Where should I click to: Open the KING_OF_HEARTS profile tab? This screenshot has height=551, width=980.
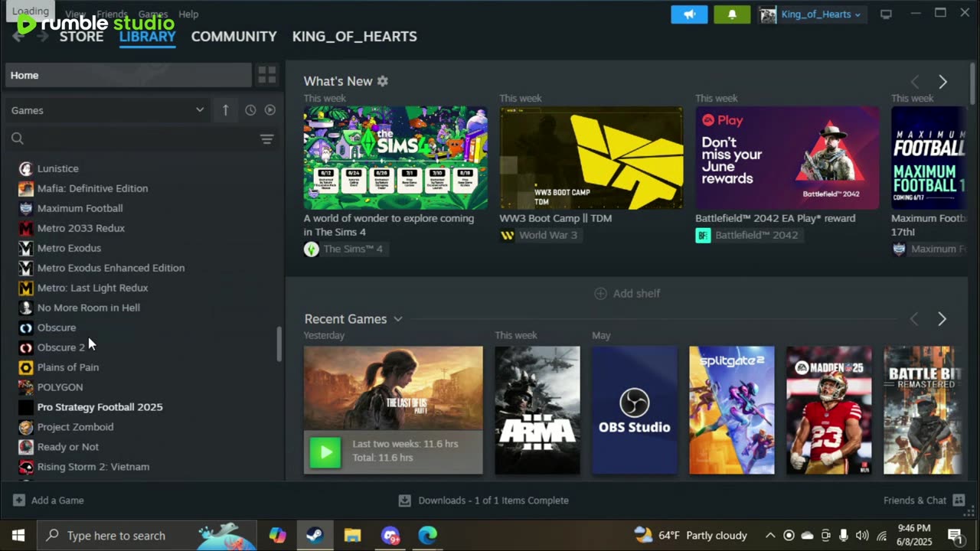point(354,37)
